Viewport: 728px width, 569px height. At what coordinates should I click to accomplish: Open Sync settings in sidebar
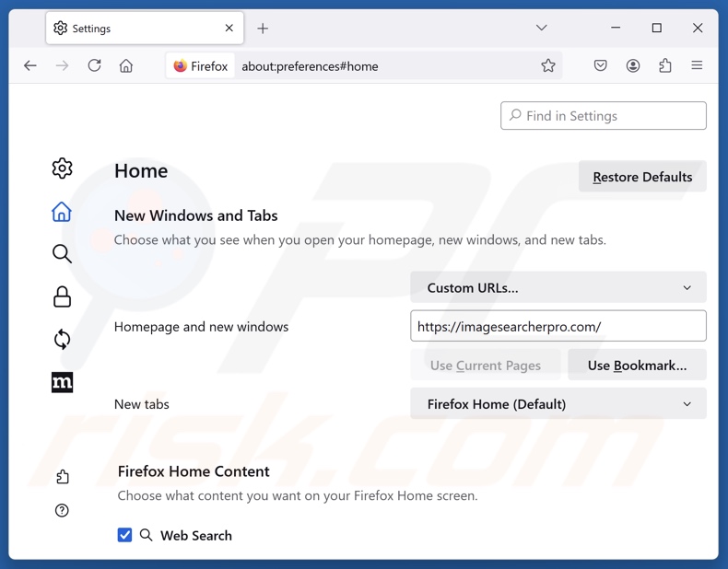(62, 340)
